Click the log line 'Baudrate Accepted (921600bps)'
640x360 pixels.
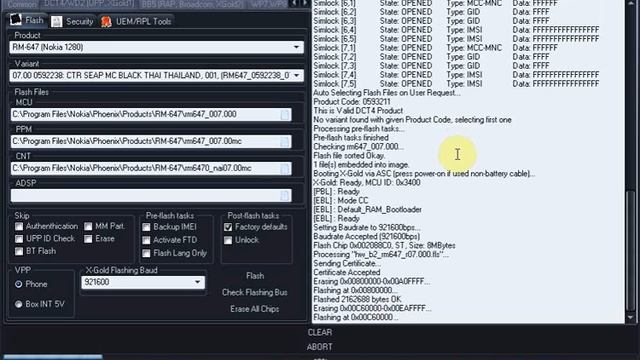tap(366, 236)
